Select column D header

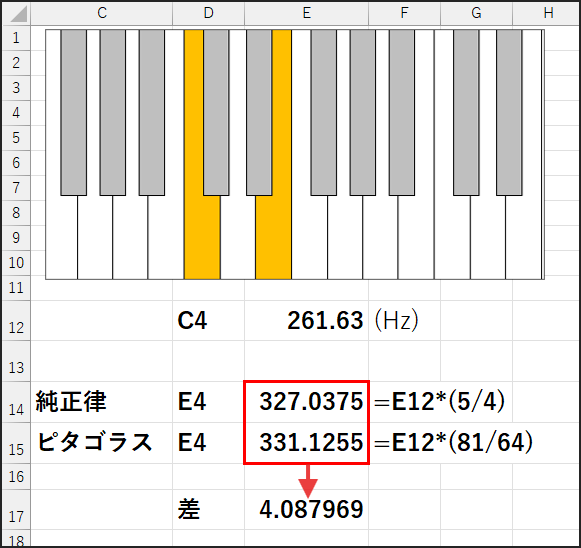pos(208,13)
